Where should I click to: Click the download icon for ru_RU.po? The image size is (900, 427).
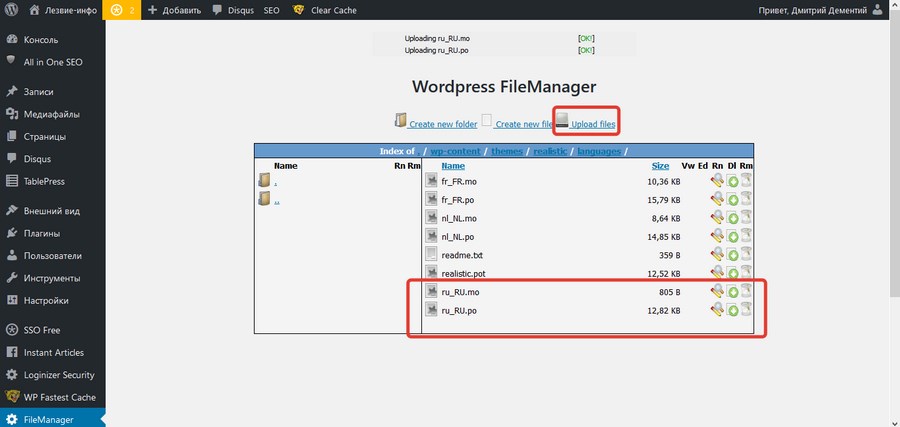pyautogui.click(x=732, y=310)
